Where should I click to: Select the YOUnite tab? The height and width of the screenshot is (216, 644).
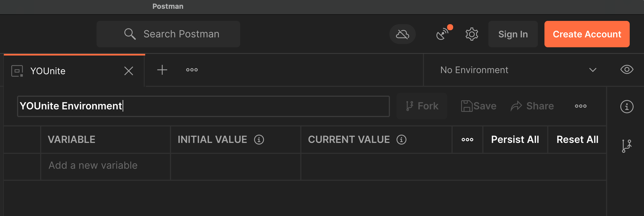click(x=48, y=71)
